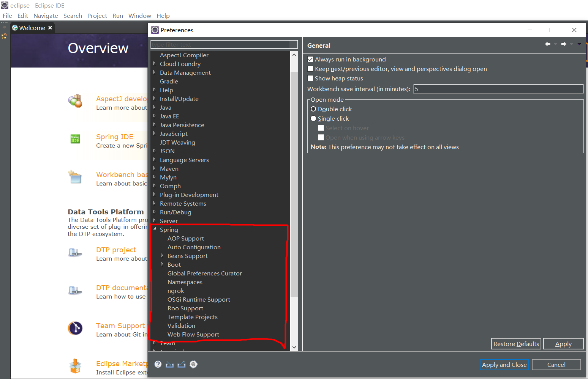This screenshot has height=379, width=588.
Task: Open the Window menu
Action: [x=139, y=16]
